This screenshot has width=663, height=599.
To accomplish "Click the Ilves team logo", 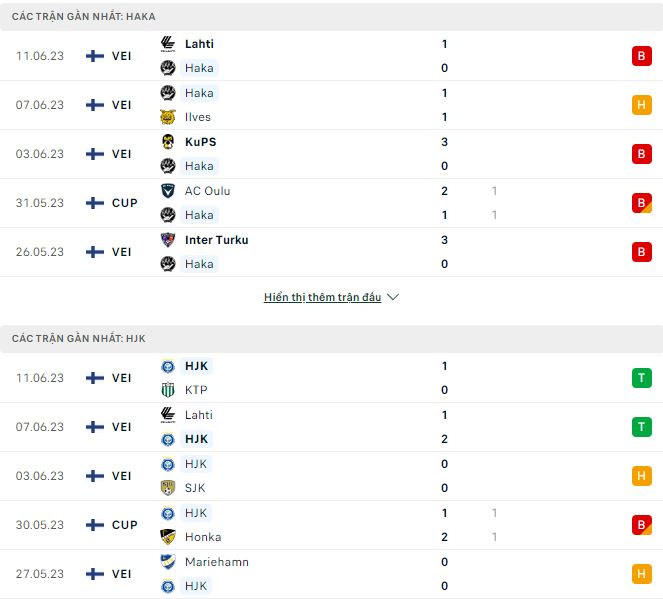I will point(168,117).
